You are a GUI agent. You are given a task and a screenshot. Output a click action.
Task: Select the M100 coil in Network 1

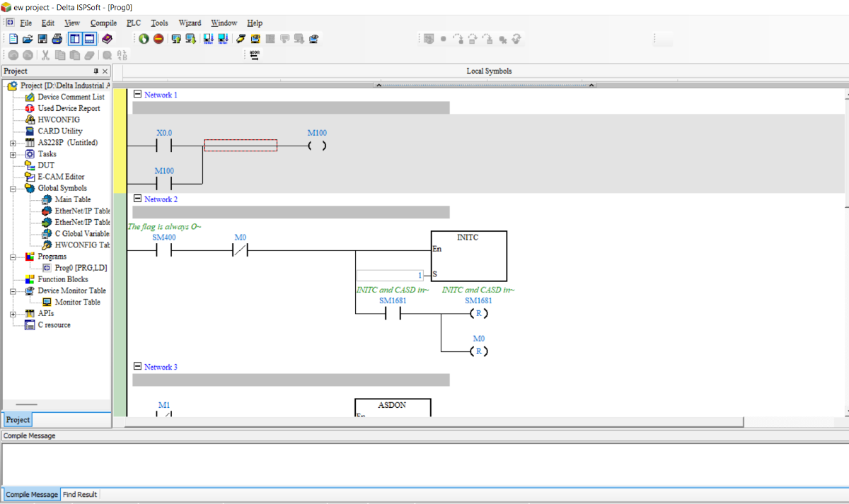pyautogui.click(x=317, y=146)
